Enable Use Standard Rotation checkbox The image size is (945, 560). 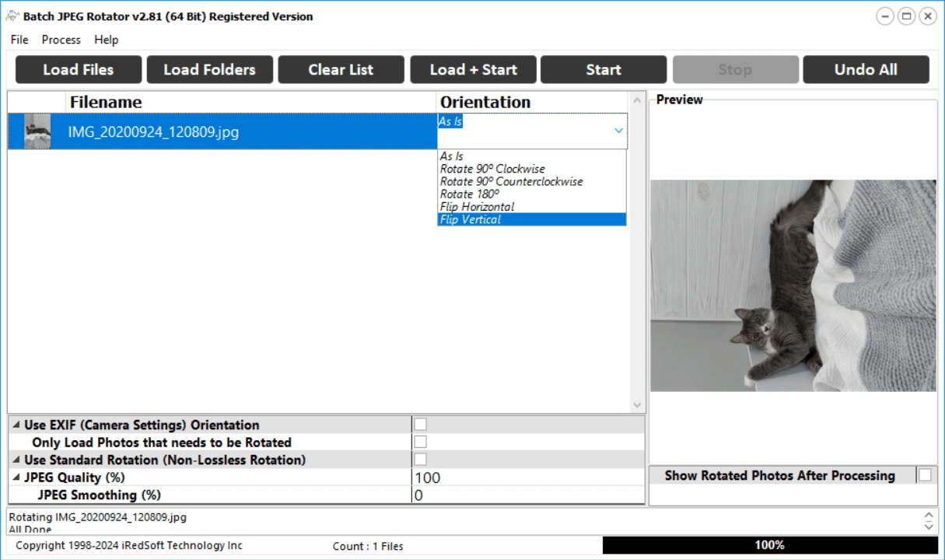[420, 459]
